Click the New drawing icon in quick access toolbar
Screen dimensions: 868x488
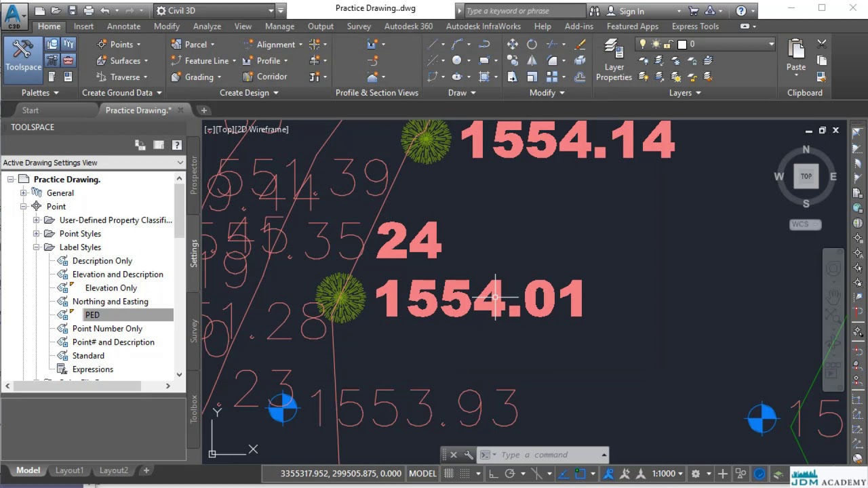tap(40, 11)
